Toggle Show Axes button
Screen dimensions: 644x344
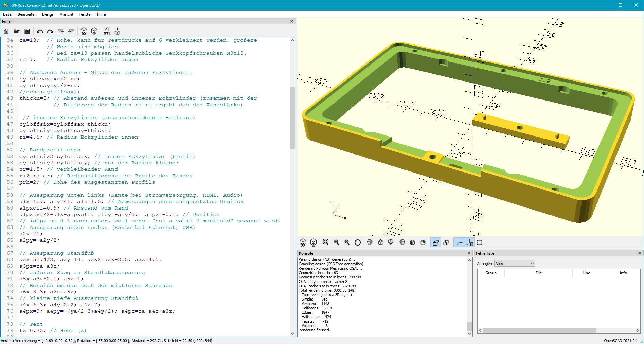459,242
